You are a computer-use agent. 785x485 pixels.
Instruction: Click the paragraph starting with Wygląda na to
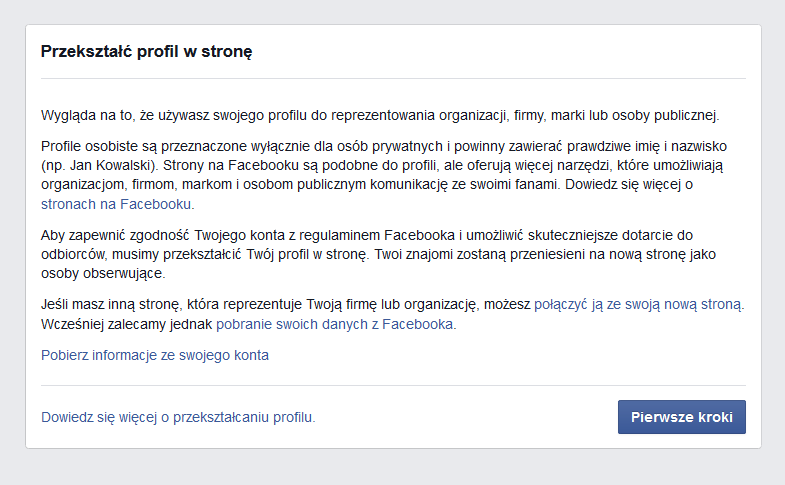point(380,116)
